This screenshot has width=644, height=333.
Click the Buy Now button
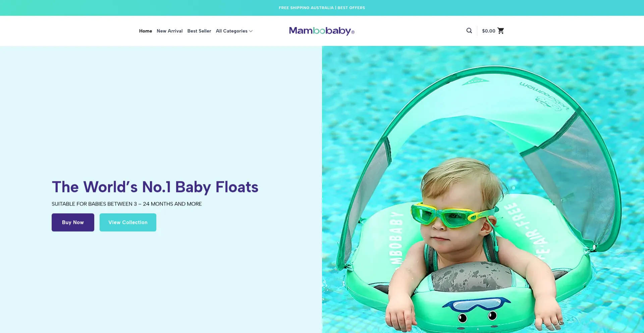point(73,222)
